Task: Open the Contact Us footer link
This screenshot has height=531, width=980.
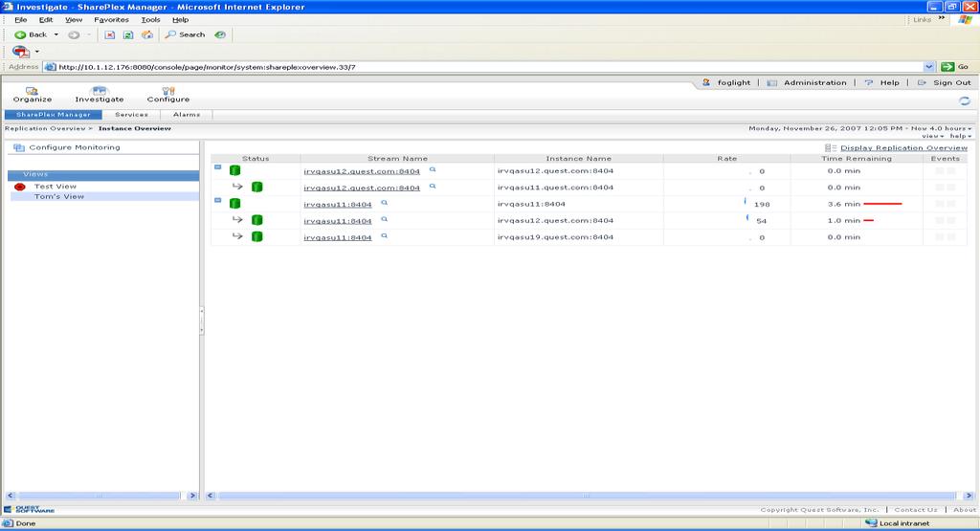Action: coord(916,510)
